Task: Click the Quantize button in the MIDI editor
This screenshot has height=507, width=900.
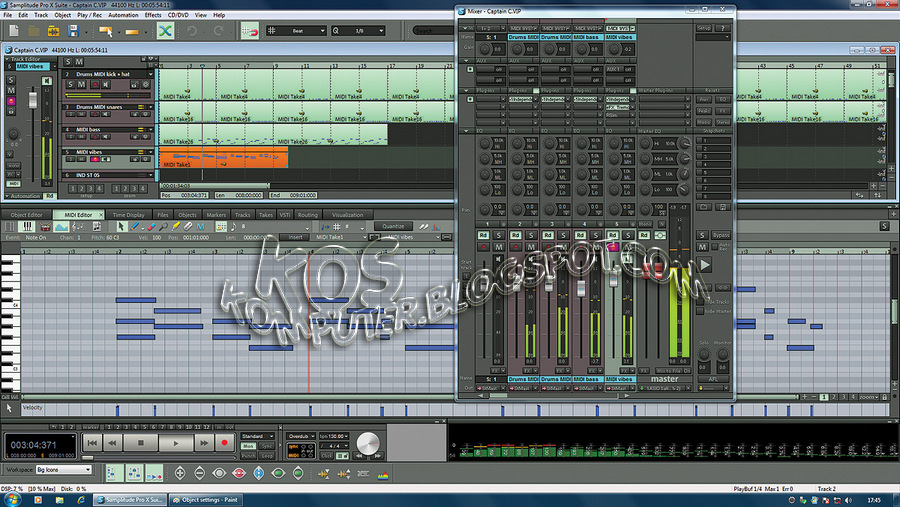Action: click(393, 226)
